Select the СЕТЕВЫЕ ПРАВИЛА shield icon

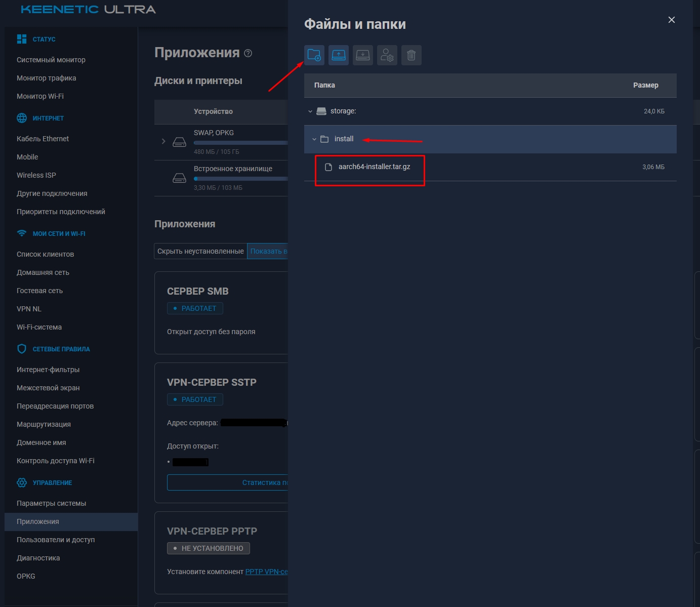click(x=21, y=348)
